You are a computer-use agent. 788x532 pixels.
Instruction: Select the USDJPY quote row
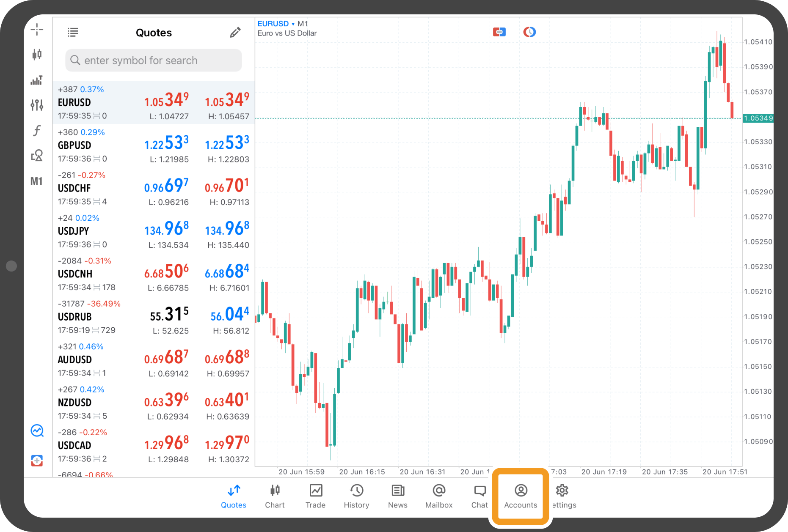154,231
